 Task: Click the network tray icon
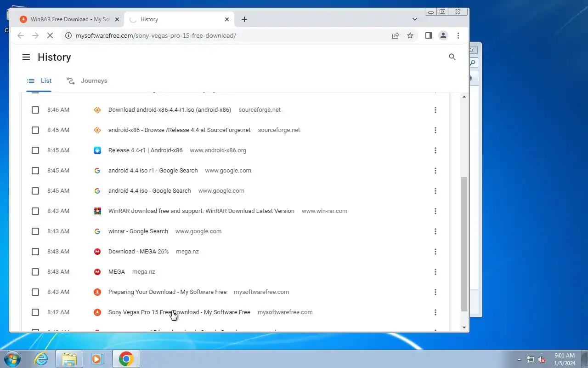[x=531, y=359]
